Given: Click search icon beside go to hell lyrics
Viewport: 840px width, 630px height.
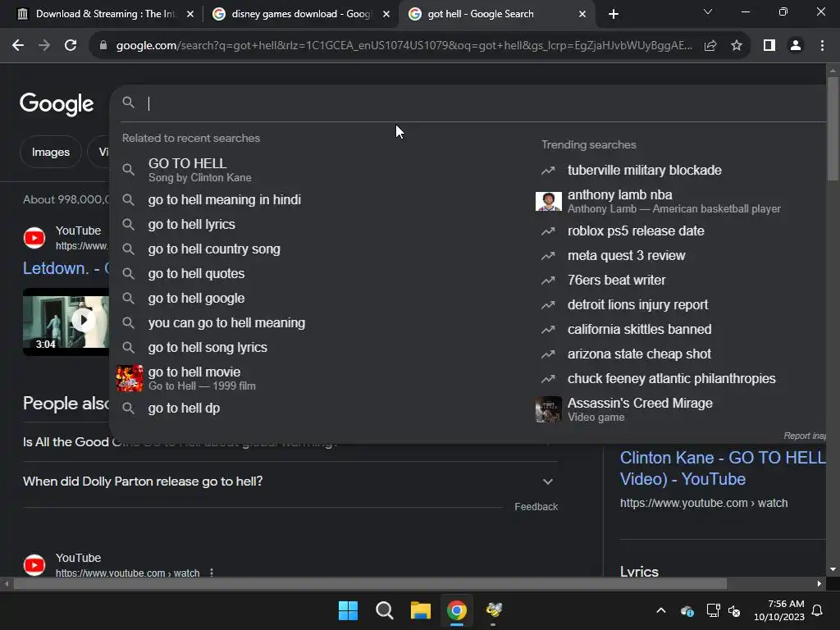Looking at the screenshot, I should pos(128,225).
